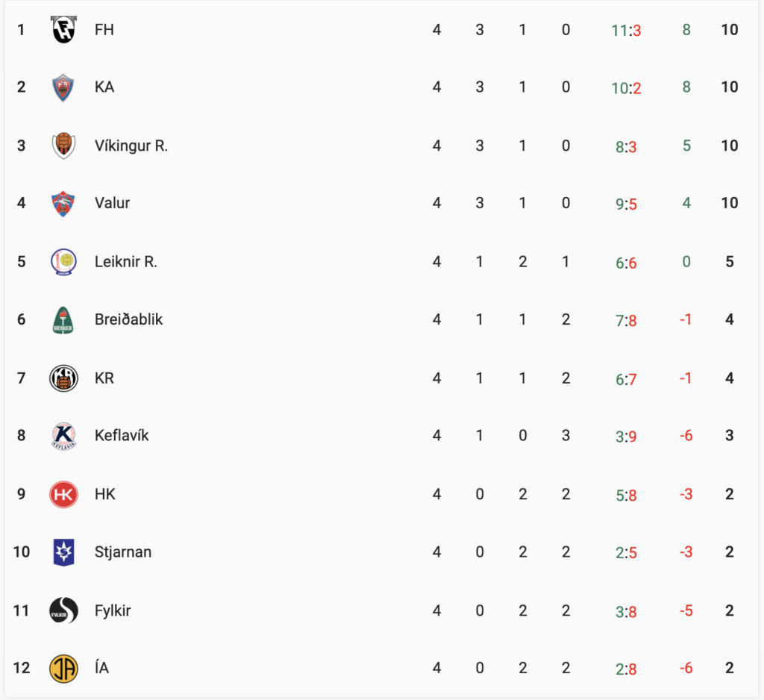
Task: Open the Keflavík team name link
Action: point(122,436)
